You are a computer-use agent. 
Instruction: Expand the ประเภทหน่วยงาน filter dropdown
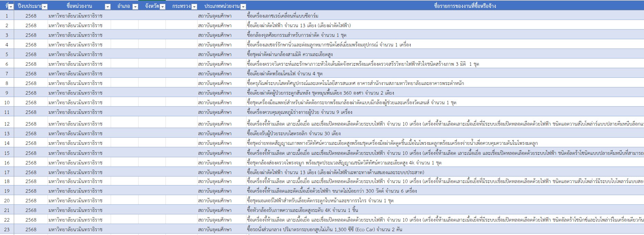click(243, 7)
